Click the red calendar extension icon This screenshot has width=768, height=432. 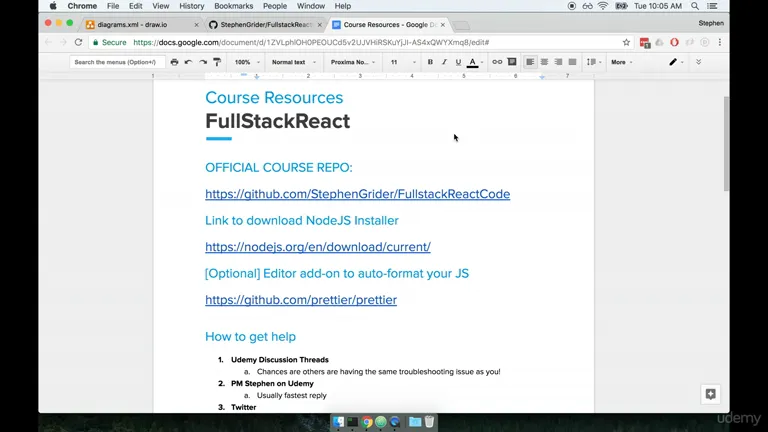click(x=645, y=43)
